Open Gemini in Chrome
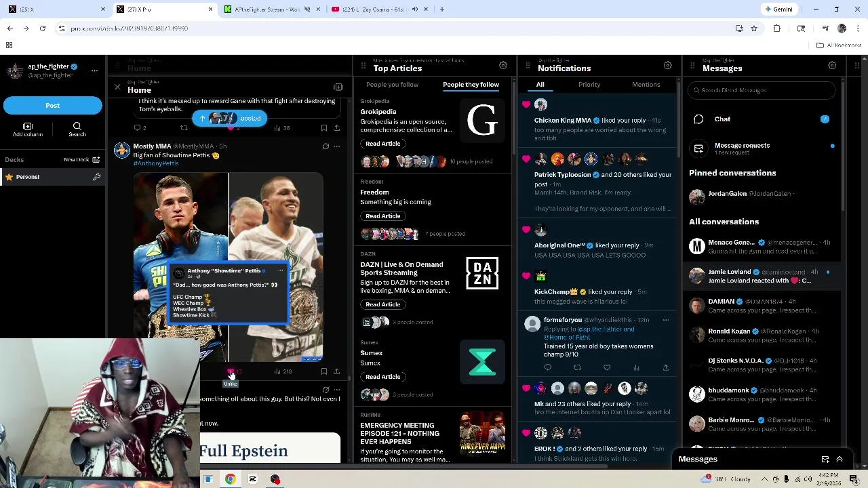868x488 pixels. (x=779, y=9)
